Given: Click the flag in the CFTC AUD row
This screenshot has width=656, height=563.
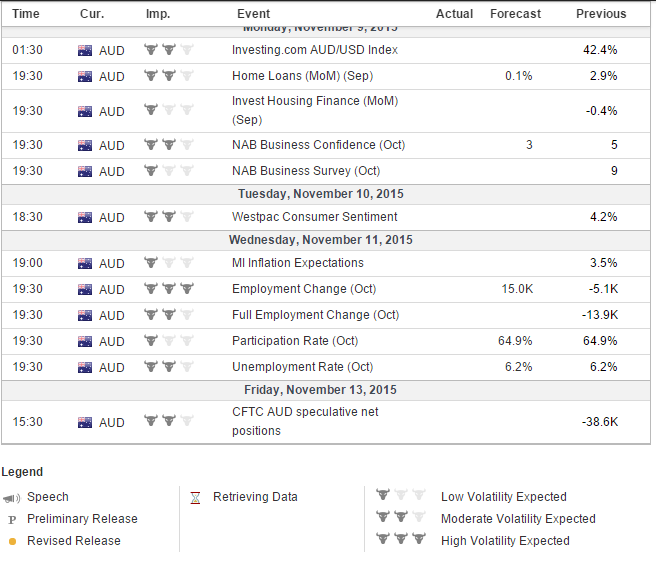Looking at the screenshot, I should [85, 422].
